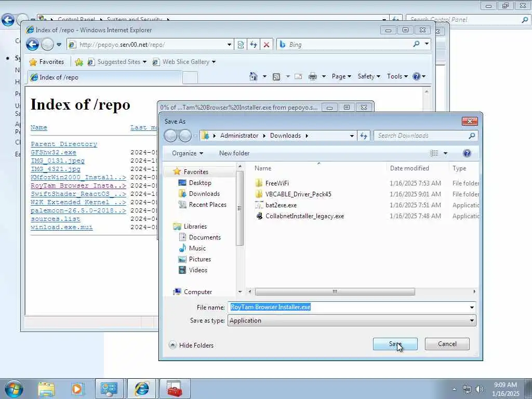Select CollabnetInstaller_legacy.exe file

[304, 216]
